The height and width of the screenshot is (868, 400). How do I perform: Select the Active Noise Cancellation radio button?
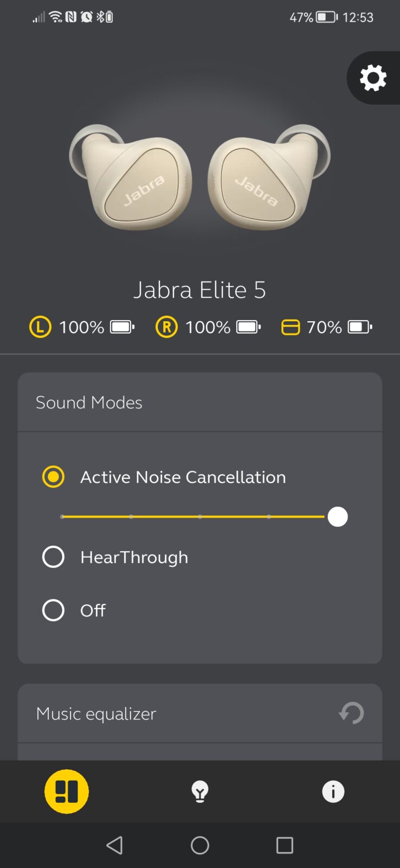click(53, 477)
